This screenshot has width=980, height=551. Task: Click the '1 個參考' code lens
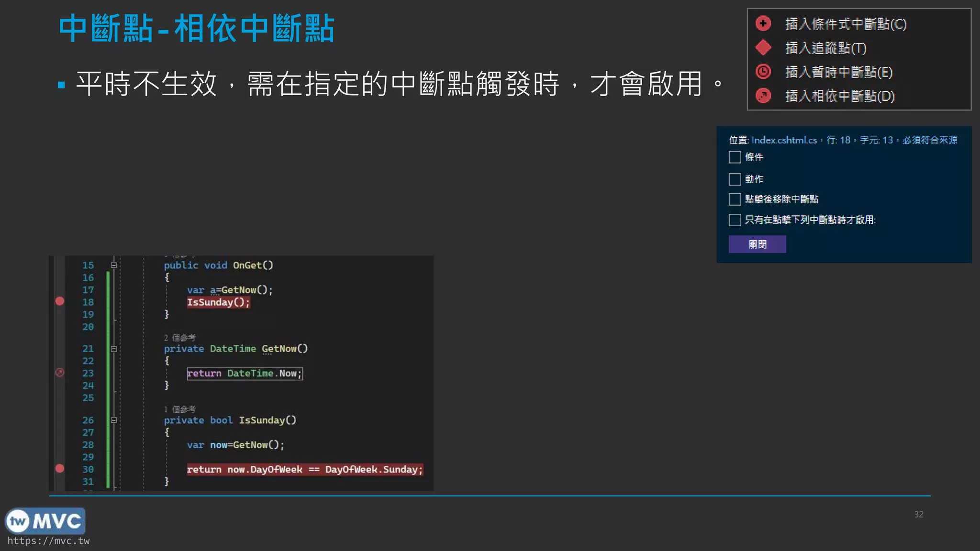(180, 409)
